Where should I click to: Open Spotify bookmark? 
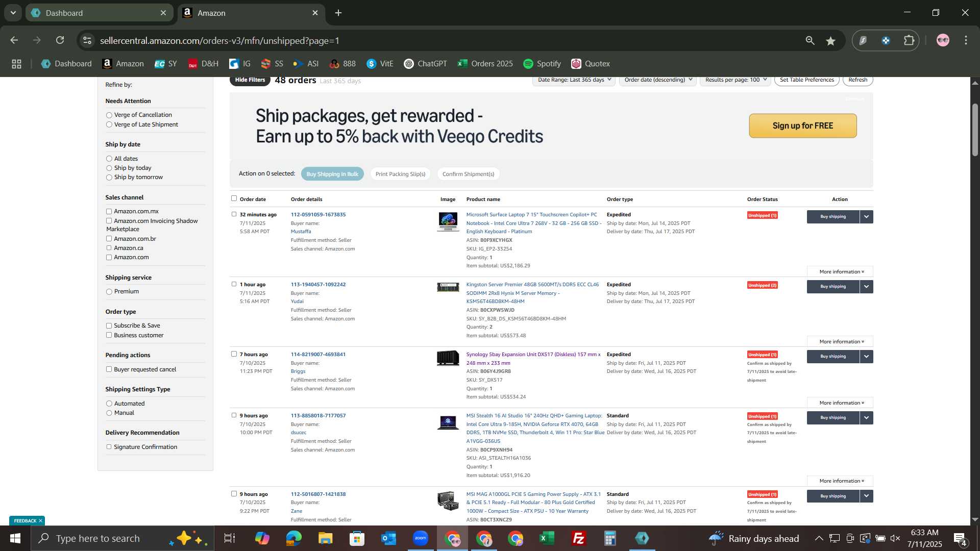click(x=542, y=64)
